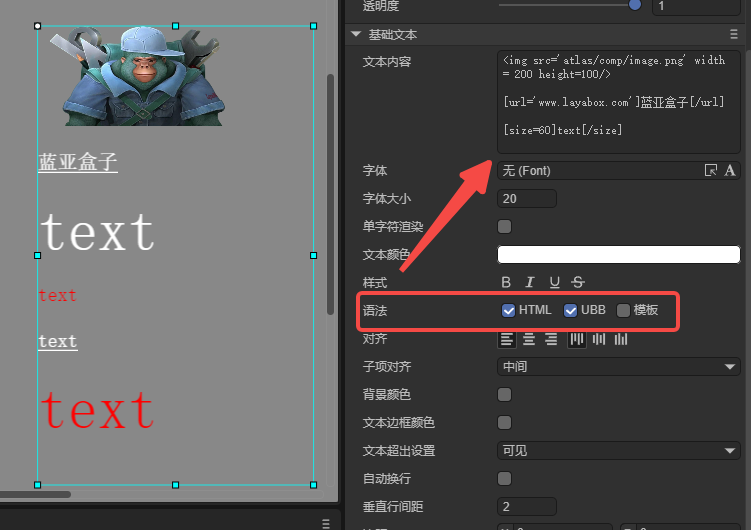Enable the 自动换行 checkbox
The image size is (751, 530).
505,479
